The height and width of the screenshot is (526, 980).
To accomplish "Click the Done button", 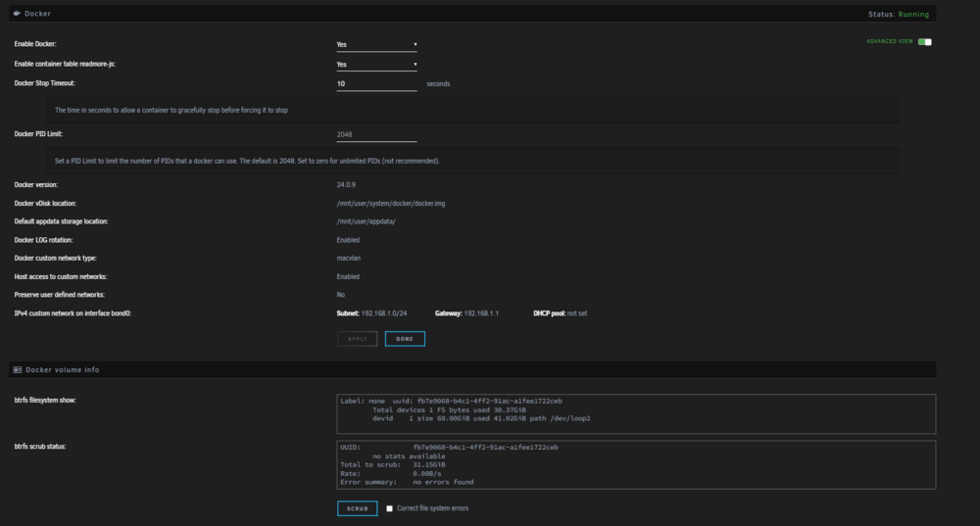I will point(405,339).
